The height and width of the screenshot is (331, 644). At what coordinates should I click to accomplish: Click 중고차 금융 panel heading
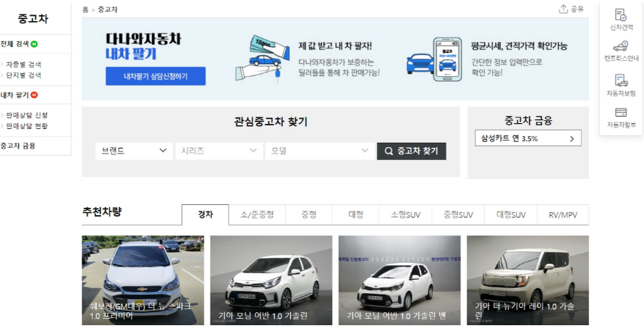point(528,120)
